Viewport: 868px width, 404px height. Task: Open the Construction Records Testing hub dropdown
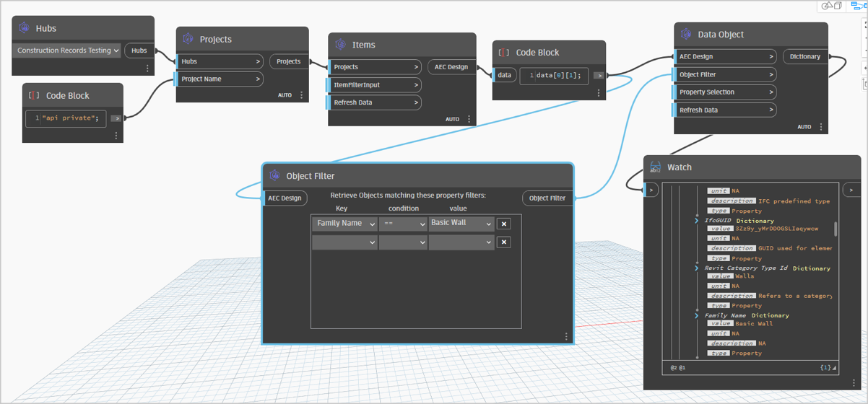(68, 50)
